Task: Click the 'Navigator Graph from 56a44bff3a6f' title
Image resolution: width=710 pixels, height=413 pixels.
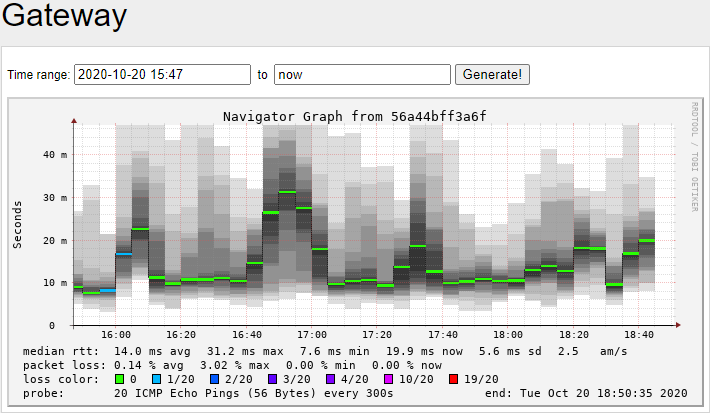Action: (x=355, y=116)
